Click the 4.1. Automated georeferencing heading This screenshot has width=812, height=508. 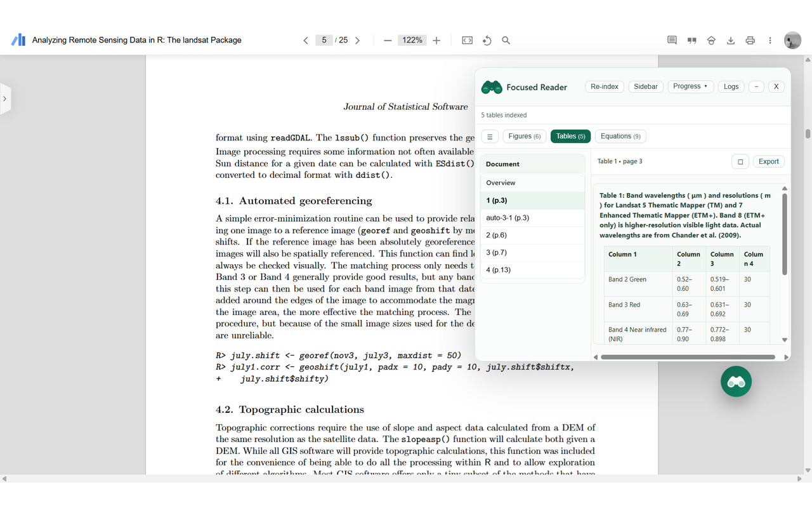coord(294,201)
